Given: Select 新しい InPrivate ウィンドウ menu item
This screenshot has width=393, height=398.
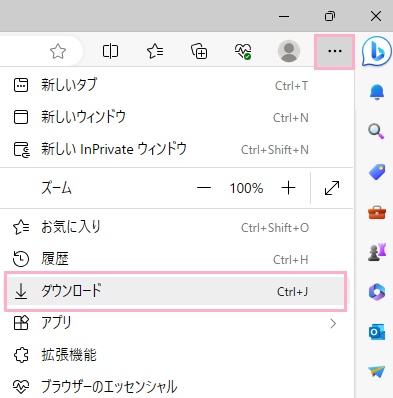Looking at the screenshot, I should tap(177, 149).
